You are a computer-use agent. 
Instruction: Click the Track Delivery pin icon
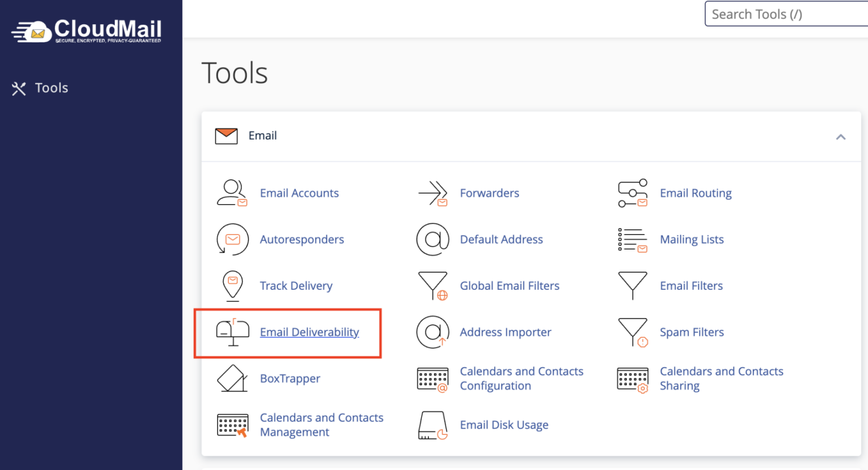232,285
